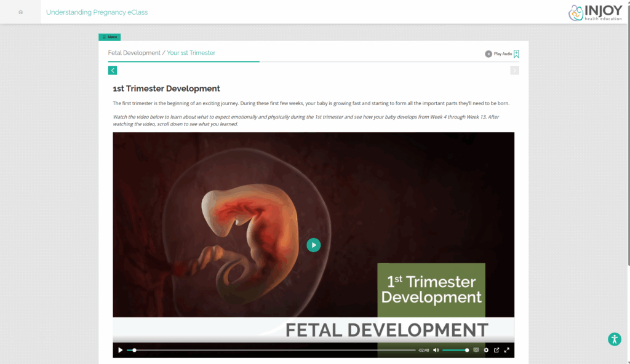Open the video in picture-in-picture mode
This screenshot has height=364, width=630.
tap(496, 350)
